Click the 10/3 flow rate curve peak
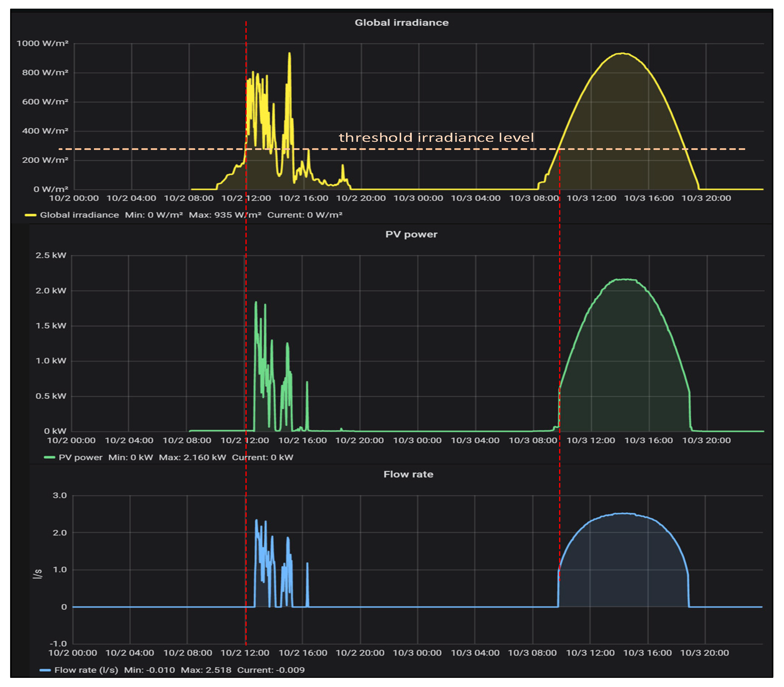This screenshot has width=784, height=687. pyautogui.click(x=624, y=514)
